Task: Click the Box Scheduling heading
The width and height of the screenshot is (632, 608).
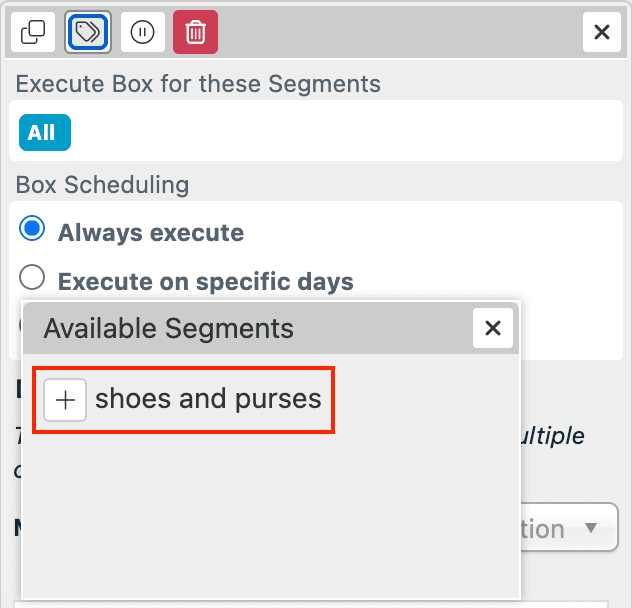Action: tap(102, 185)
